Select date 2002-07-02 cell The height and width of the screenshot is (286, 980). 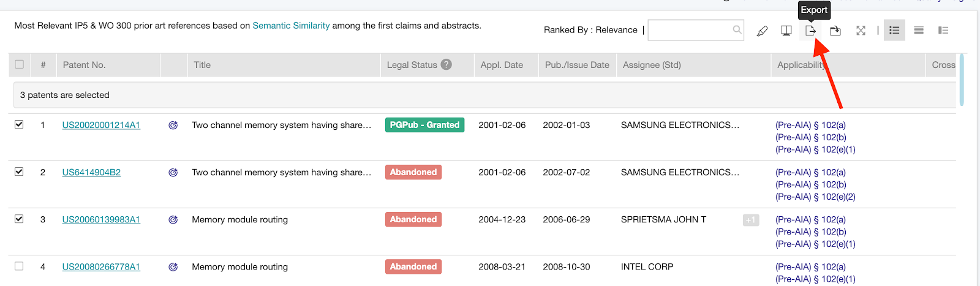(x=567, y=172)
